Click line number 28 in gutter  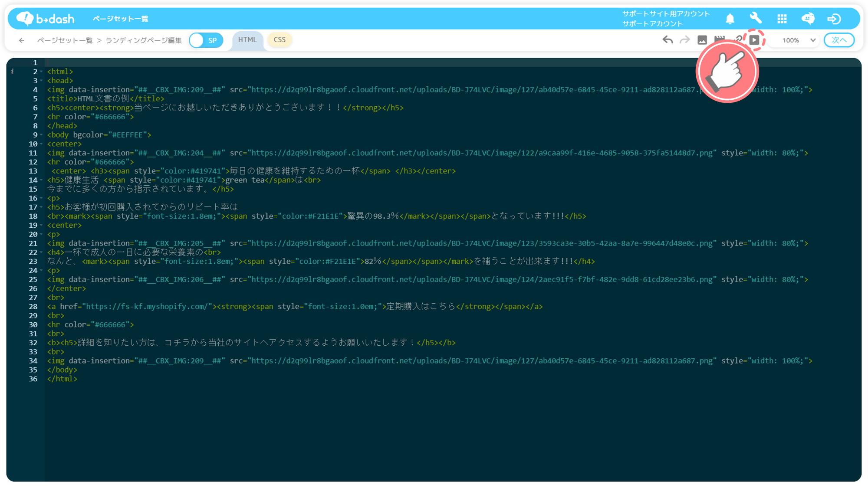(33, 307)
